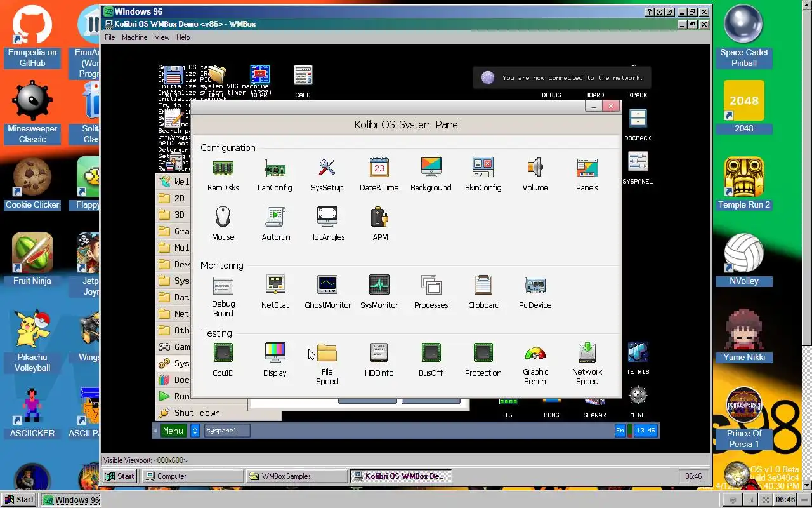812x508 pixels.
Task: Open the Volume speaker icon
Action: pos(535,168)
